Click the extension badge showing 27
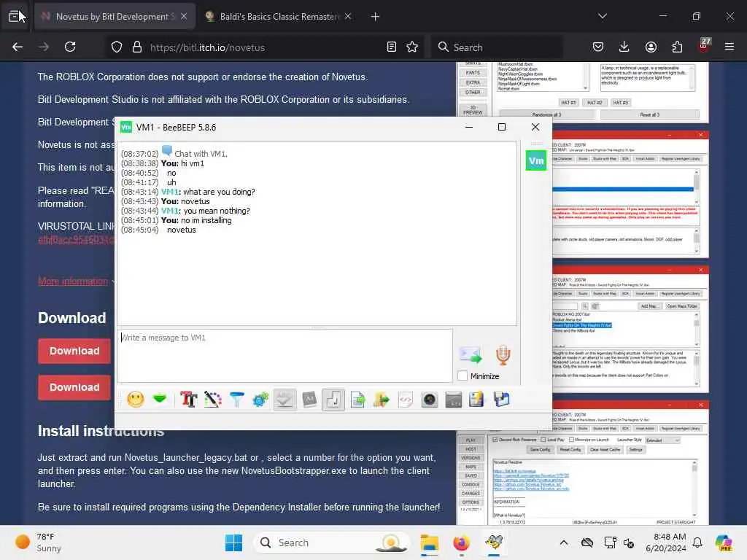The height and width of the screenshot is (560, 747). pos(704,45)
